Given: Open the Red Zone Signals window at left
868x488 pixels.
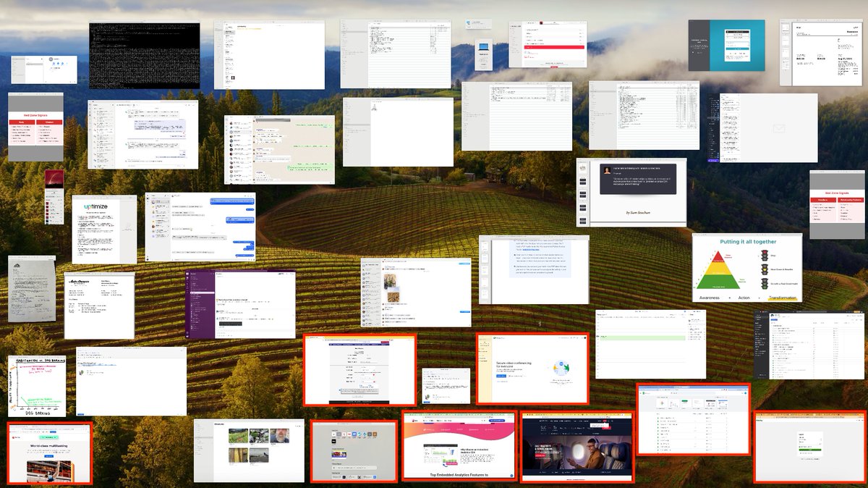Looking at the screenshot, I should 35,127.
